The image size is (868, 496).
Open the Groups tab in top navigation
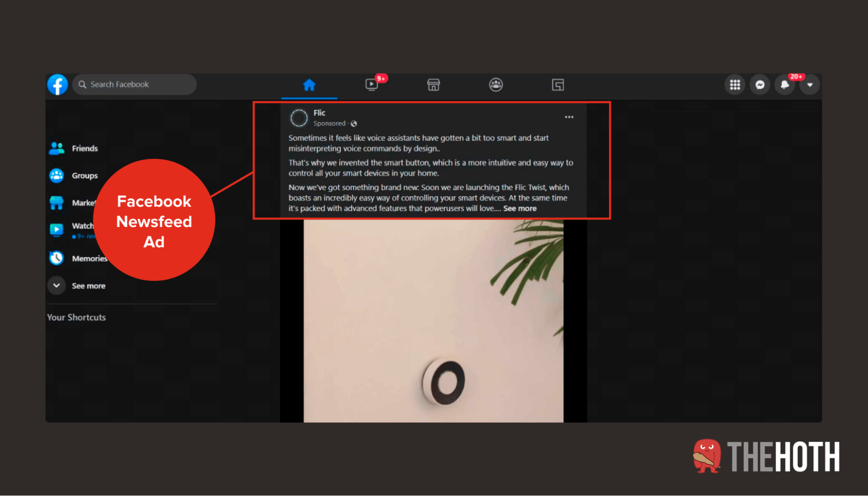[x=496, y=85]
